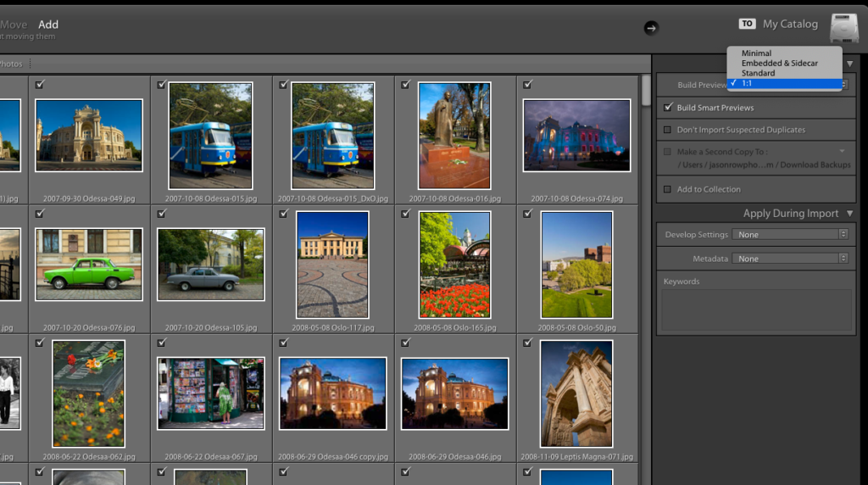Select blue-lit building thumbnail Odessa-074

click(576, 136)
